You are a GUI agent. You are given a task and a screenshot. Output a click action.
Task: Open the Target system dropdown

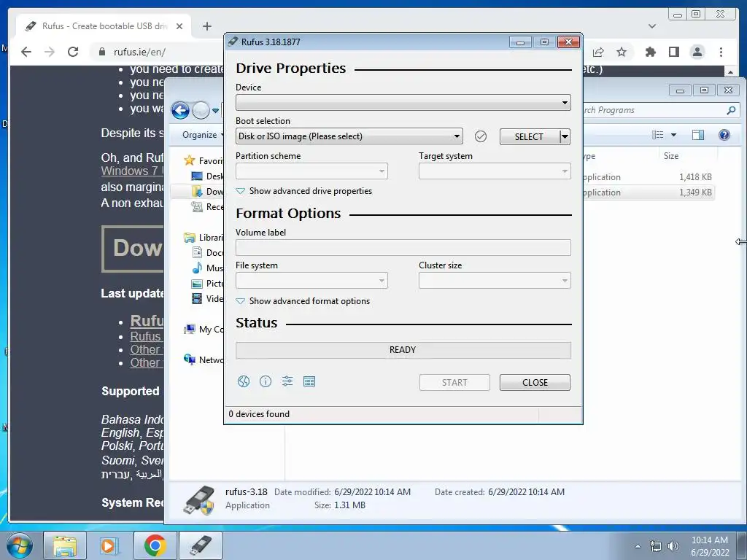click(495, 171)
